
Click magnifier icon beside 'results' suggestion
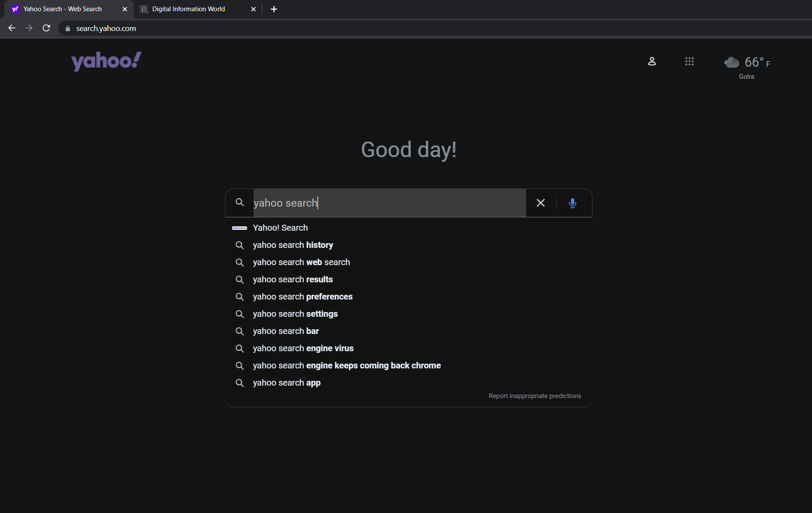[x=239, y=279]
